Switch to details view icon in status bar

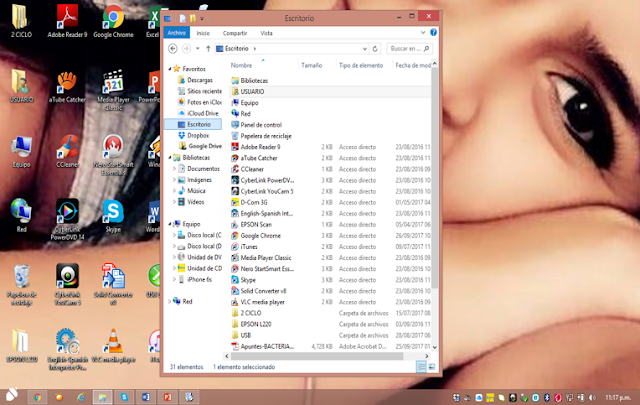point(421,367)
